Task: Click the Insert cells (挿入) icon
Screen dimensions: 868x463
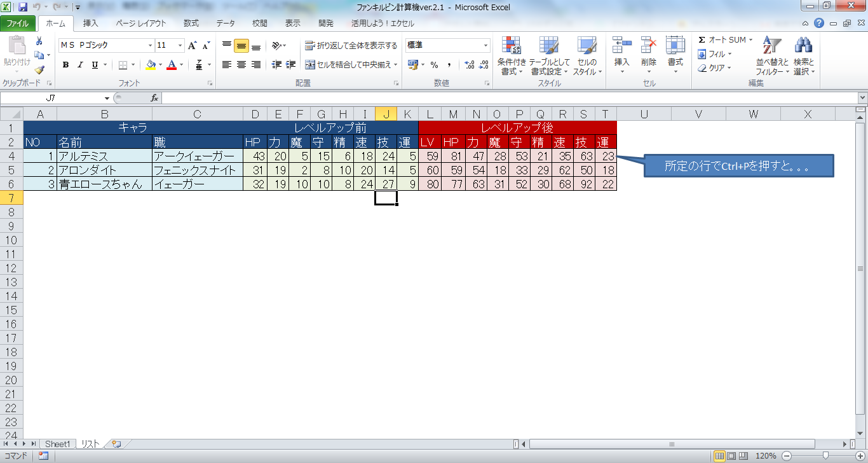Action: point(621,46)
